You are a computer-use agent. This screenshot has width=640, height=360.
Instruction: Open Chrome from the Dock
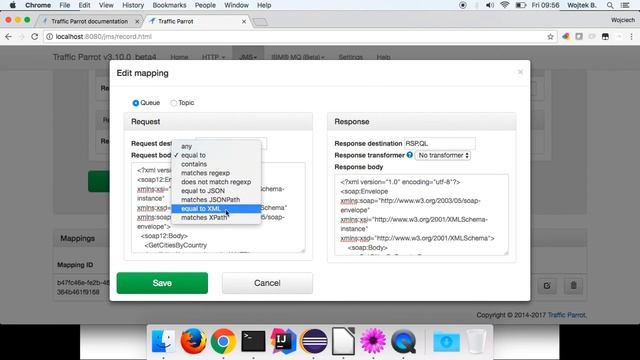pos(223,341)
